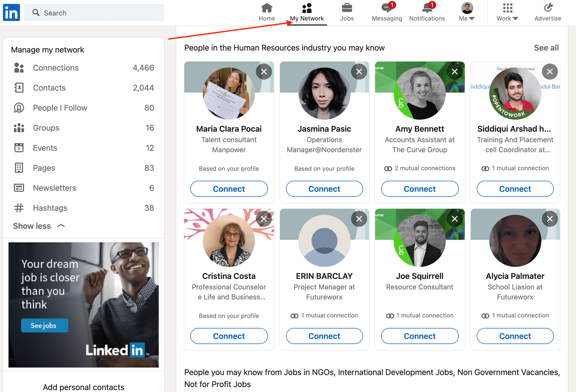Image resolution: width=576 pixels, height=392 pixels.
Task: Dismiss Jasmina Pasic's suggestion card
Action: pos(359,71)
